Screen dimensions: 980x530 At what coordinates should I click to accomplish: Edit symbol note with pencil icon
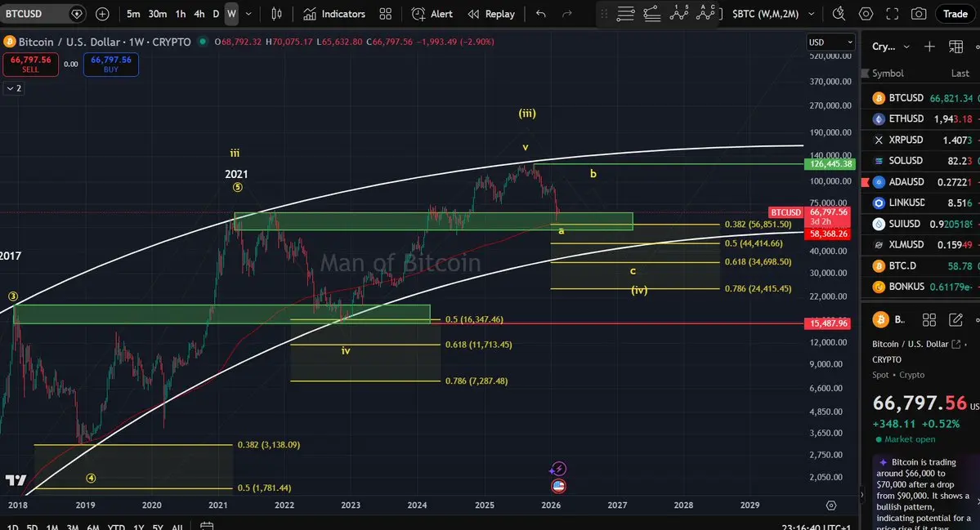point(955,319)
